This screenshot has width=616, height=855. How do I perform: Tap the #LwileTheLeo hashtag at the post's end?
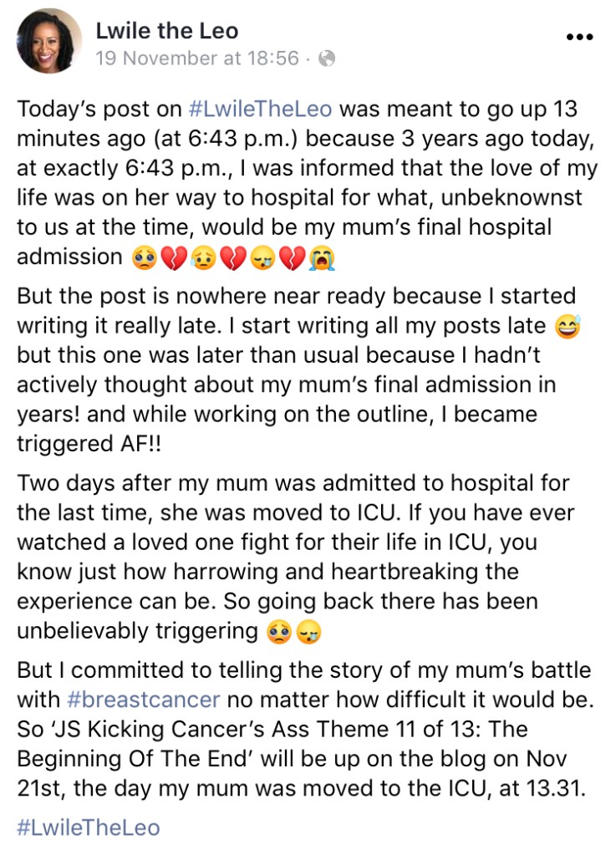[x=88, y=827]
